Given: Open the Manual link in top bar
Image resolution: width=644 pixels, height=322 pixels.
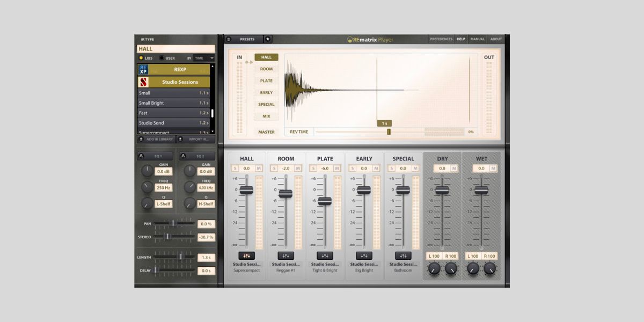Looking at the screenshot, I should pos(478,39).
